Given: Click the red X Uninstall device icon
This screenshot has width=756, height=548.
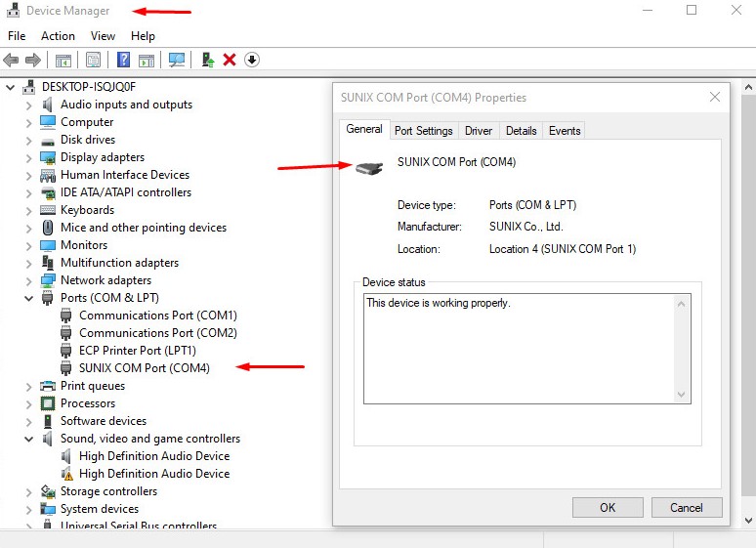Looking at the screenshot, I should (x=230, y=60).
